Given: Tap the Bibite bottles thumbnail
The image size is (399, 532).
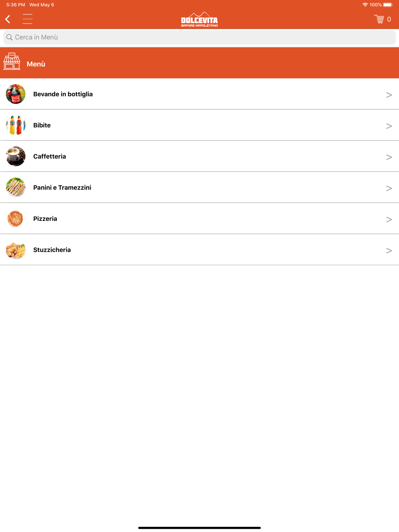Looking at the screenshot, I should tap(16, 125).
